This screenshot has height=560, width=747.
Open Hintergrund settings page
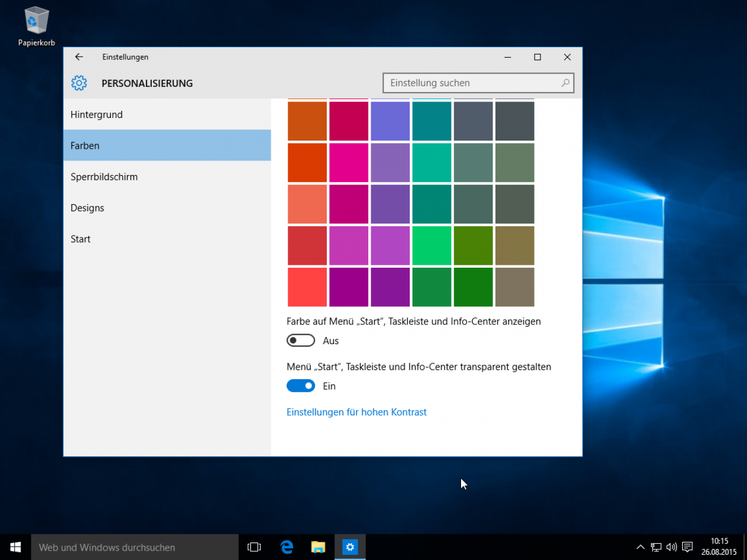(167, 114)
